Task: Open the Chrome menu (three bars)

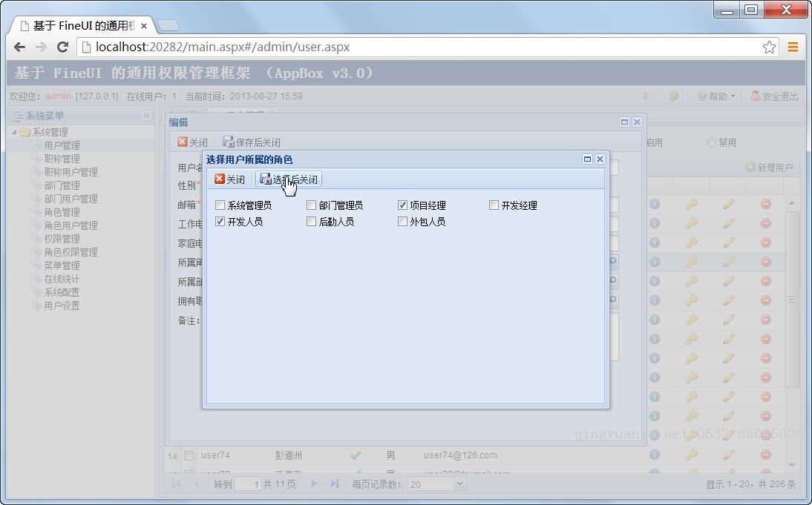Action: [x=793, y=47]
